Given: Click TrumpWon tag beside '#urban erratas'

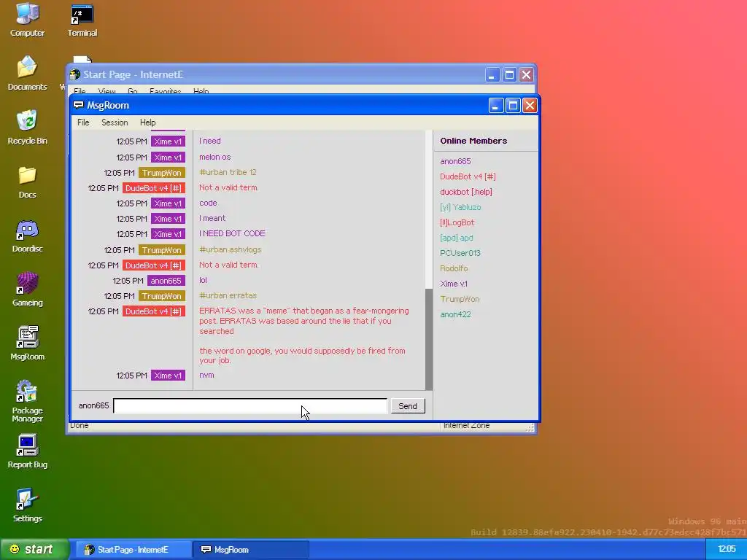Looking at the screenshot, I should pyautogui.click(x=161, y=296).
